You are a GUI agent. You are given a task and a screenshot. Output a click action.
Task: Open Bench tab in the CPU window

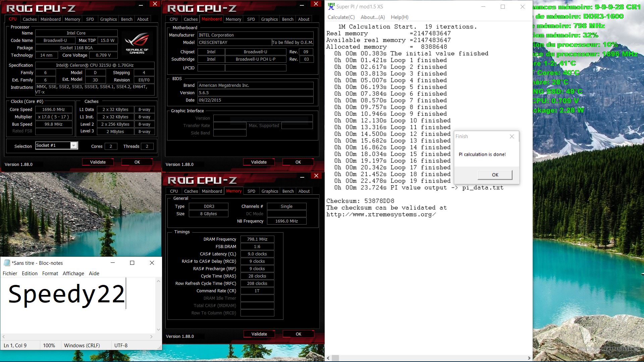[x=127, y=19]
